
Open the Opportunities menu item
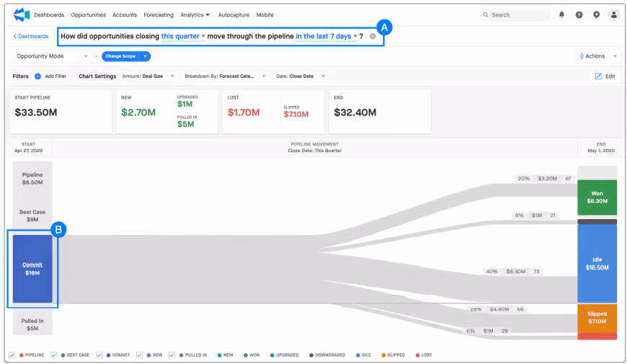click(89, 15)
